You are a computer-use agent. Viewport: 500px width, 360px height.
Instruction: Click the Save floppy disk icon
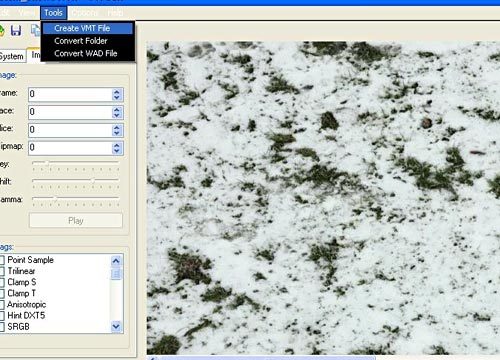(x=16, y=30)
